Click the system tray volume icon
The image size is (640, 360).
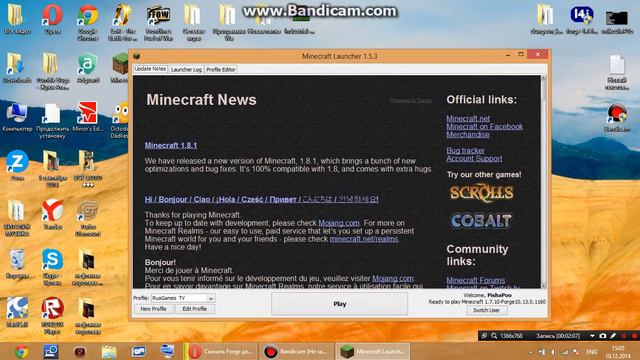(x=553, y=352)
